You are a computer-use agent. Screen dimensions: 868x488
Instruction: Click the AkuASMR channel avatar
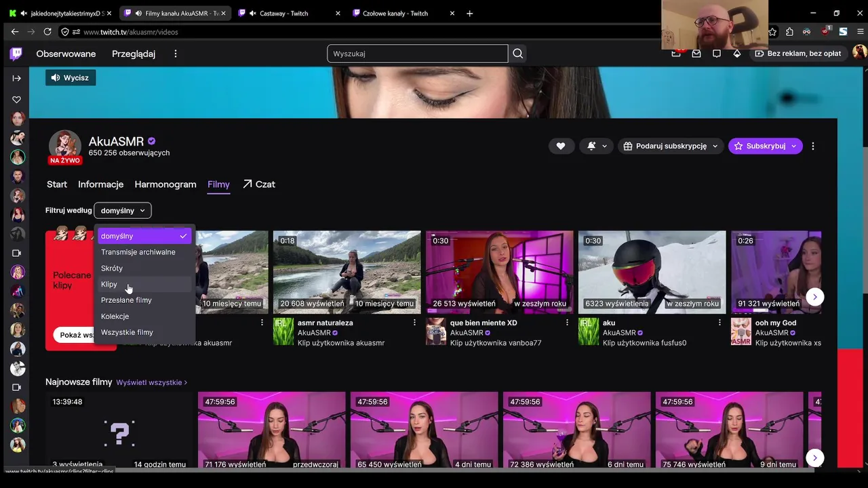coord(65,146)
